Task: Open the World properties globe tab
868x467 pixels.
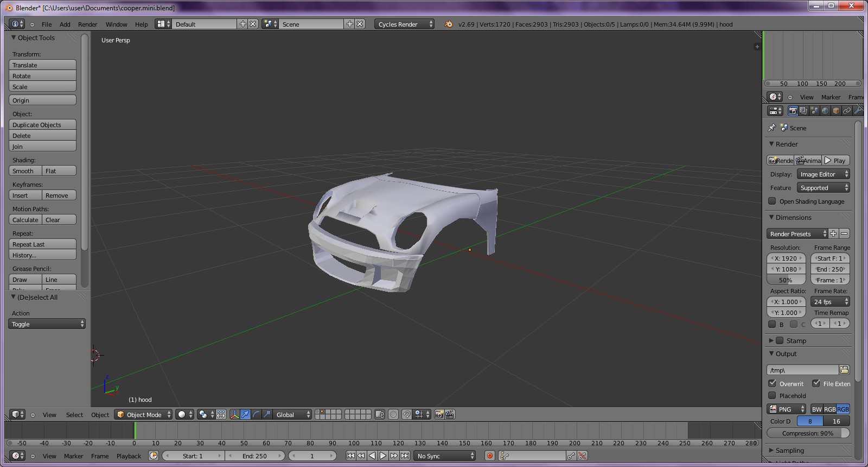Action: [825, 111]
